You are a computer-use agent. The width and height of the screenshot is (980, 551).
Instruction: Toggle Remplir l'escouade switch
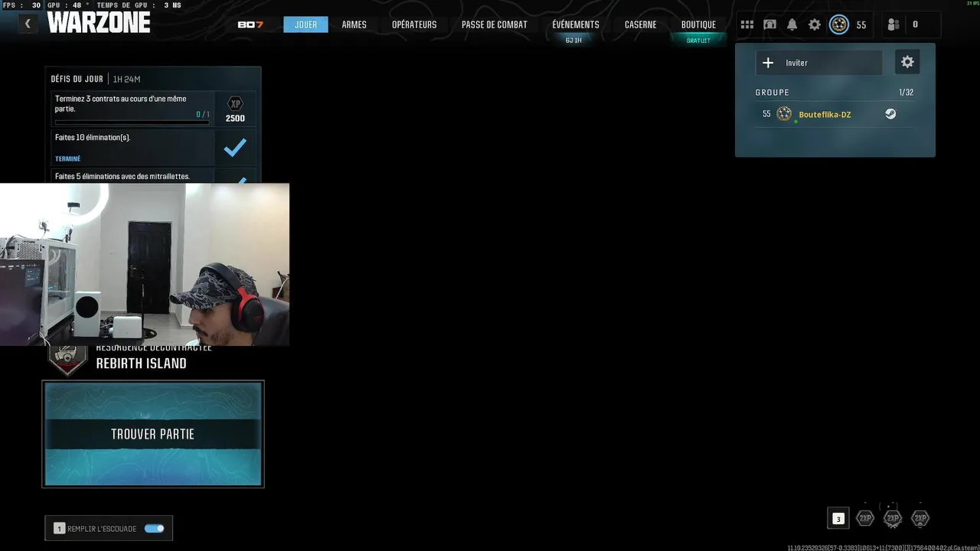tap(154, 528)
